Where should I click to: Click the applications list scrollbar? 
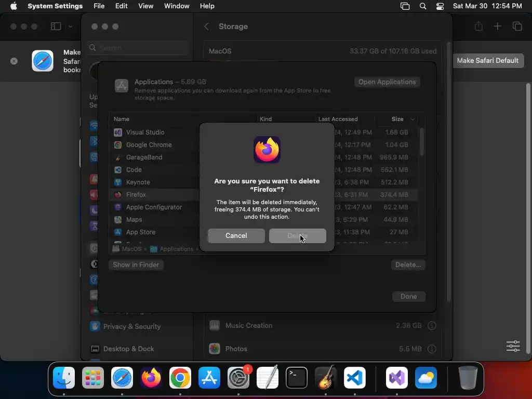pyautogui.click(x=421, y=142)
